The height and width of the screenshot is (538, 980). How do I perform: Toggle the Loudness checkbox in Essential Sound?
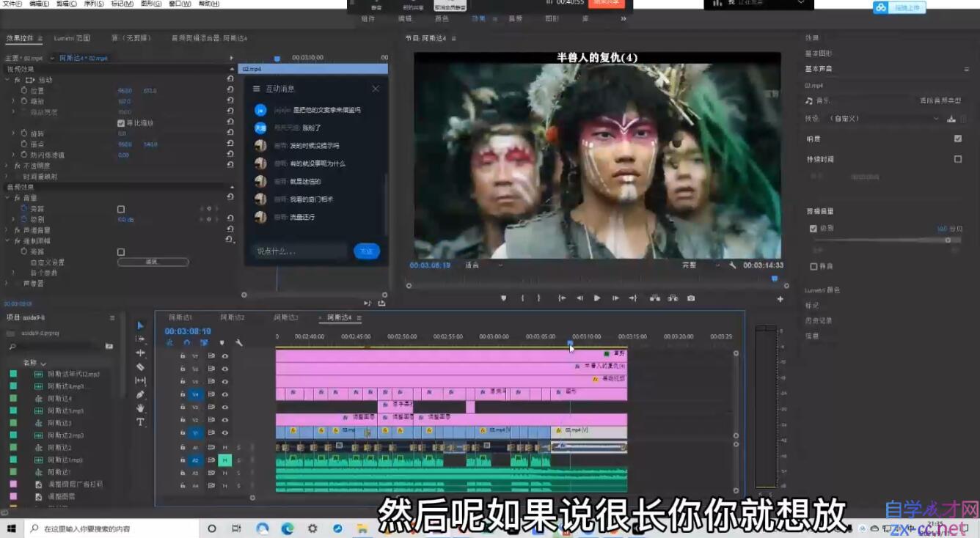point(958,139)
